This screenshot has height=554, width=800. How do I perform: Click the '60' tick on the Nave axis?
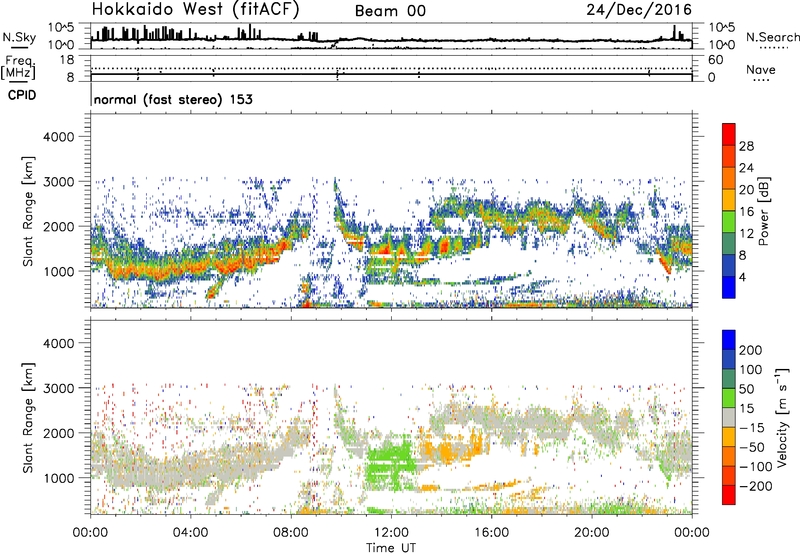(716, 60)
